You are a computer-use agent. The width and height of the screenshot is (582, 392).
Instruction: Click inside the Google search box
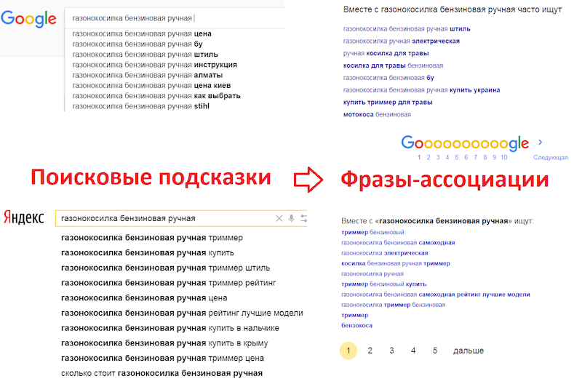[x=175, y=18]
